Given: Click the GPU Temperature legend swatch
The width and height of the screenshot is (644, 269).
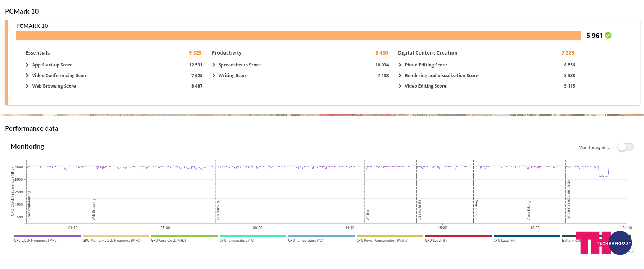Looking at the screenshot, I should (x=321, y=236).
